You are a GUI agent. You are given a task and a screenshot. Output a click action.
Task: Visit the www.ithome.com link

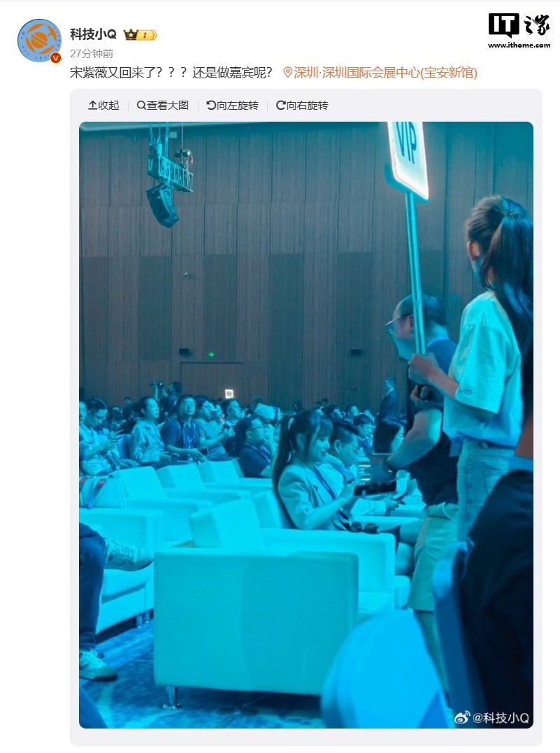(519, 45)
